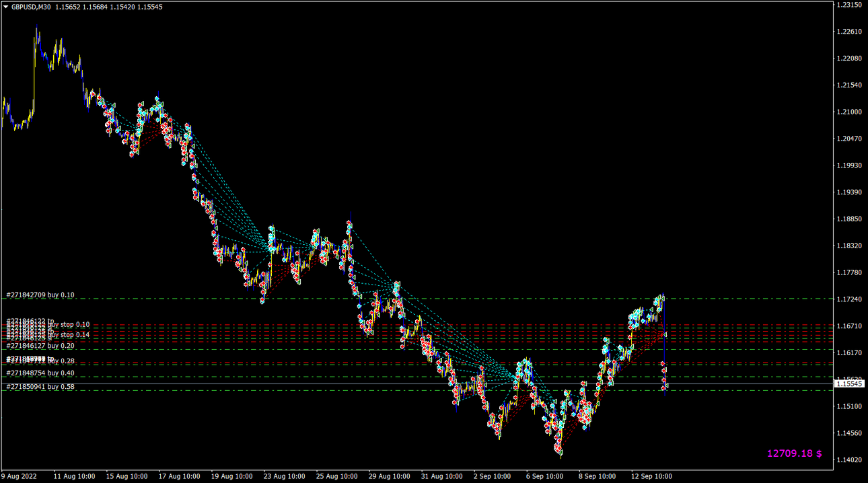
Task: Click time axis label 12 Sep 10:00
Action: 652,476
